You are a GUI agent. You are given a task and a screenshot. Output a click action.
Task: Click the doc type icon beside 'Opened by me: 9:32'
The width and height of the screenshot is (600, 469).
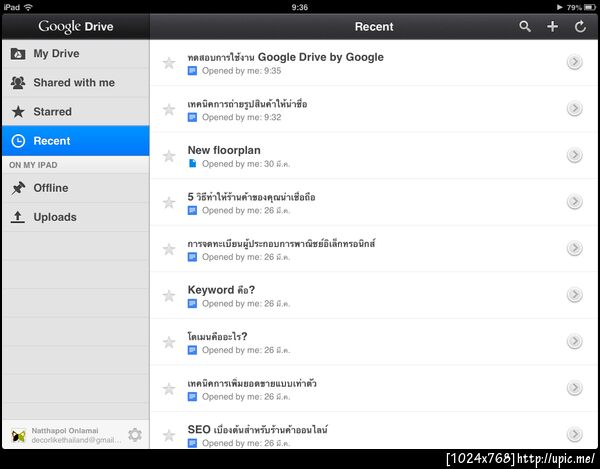pos(192,117)
